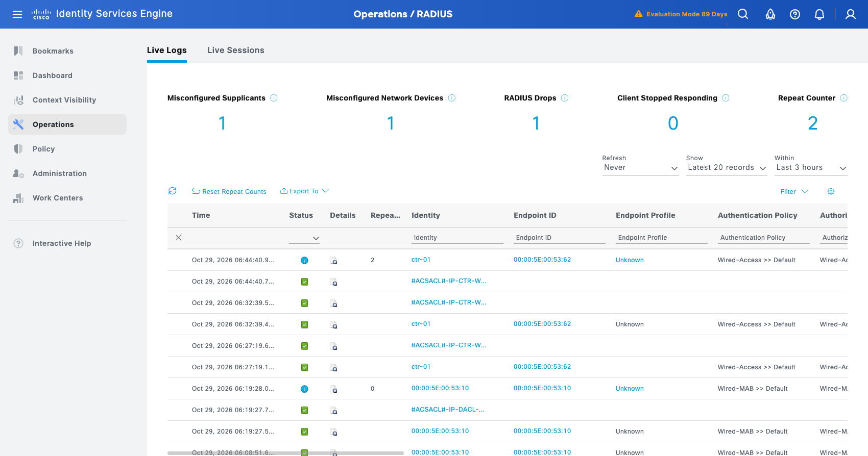Open Bookmarks in the sidebar
The width and height of the screenshot is (868, 456).
[67, 51]
